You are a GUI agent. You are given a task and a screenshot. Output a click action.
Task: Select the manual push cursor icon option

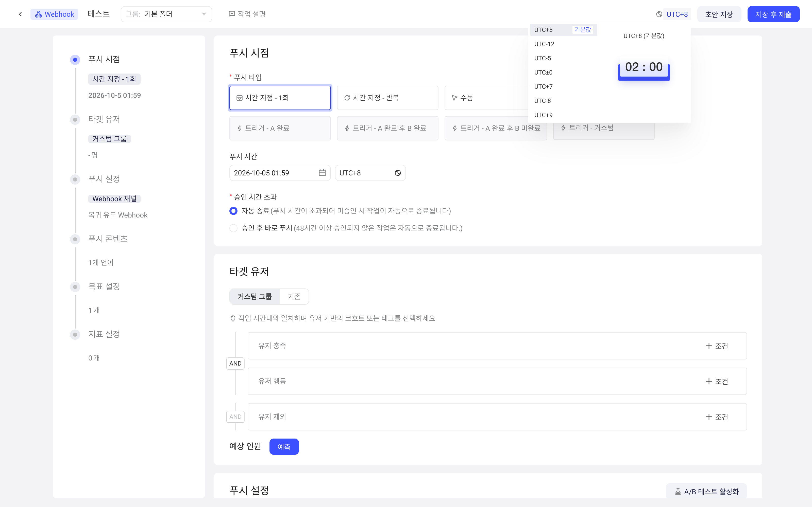pos(454,98)
